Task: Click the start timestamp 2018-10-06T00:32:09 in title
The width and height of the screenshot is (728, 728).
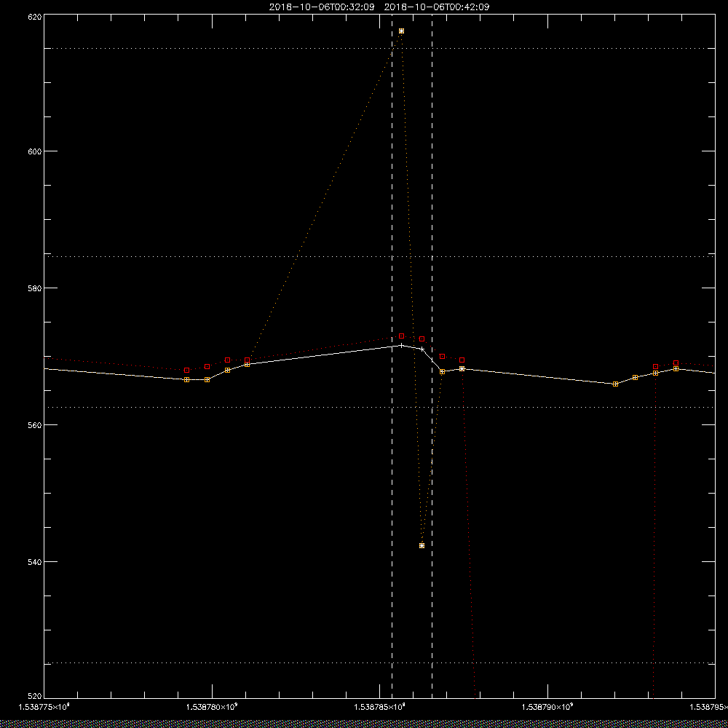Action: click(321, 7)
